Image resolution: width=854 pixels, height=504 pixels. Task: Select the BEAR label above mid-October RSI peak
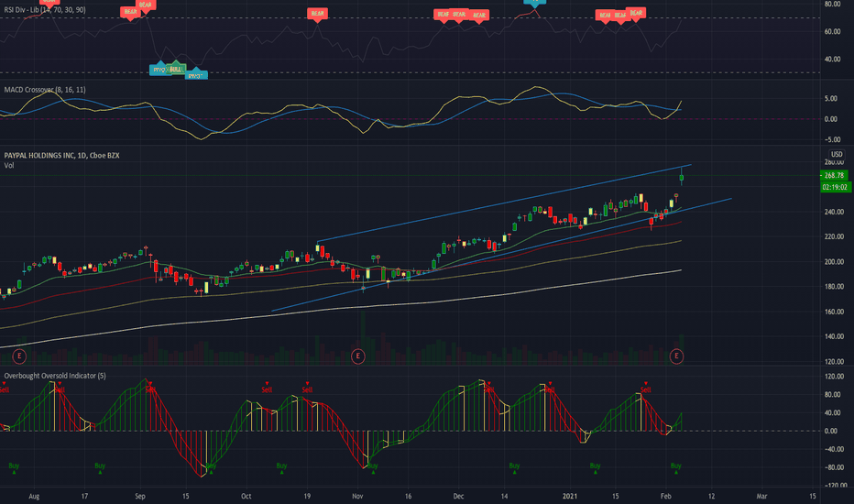click(317, 14)
